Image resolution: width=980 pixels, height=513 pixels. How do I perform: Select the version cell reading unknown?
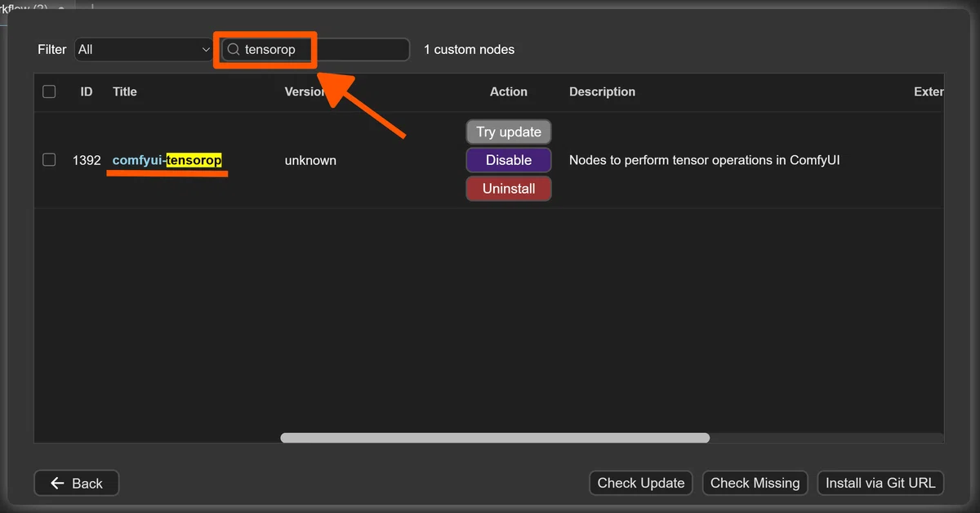[x=310, y=160]
